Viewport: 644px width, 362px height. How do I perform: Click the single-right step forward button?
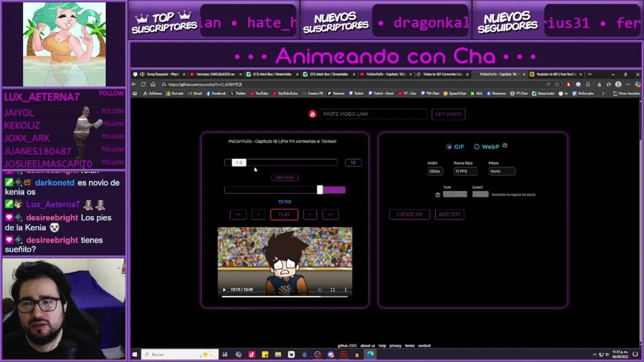(310, 214)
